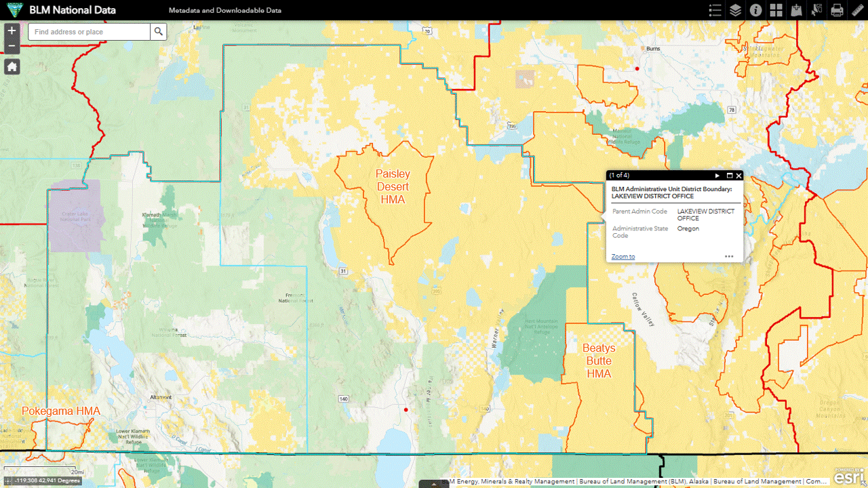Screen dimensions: 868x488
Task: Open the Basemap Gallery widget
Action: point(776,10)
